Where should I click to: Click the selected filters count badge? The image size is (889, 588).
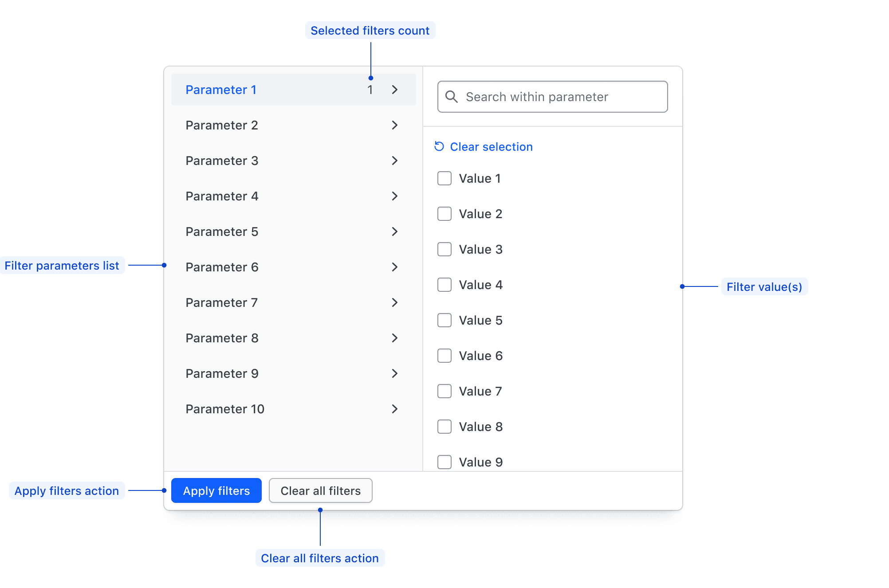click(370, 90)
